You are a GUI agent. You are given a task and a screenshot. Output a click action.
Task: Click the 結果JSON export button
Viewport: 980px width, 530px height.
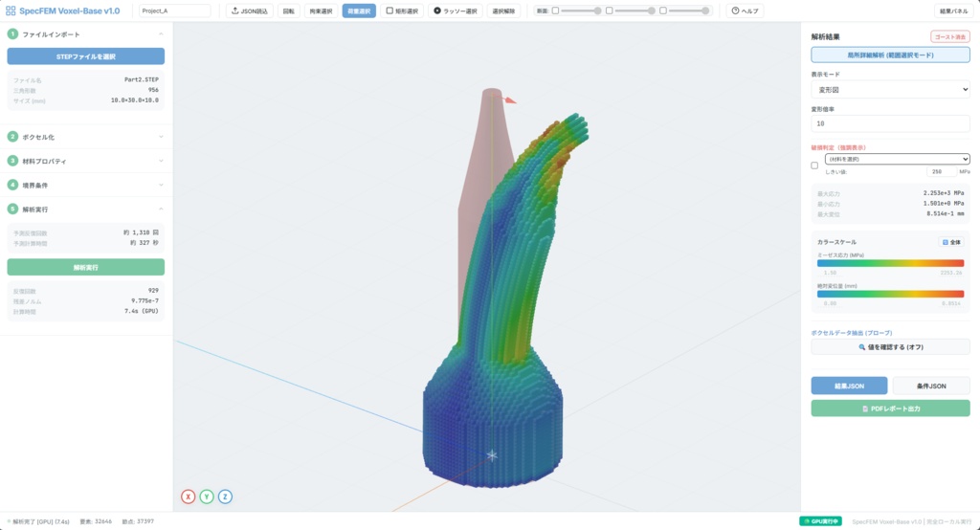click(x=849, y=386)
